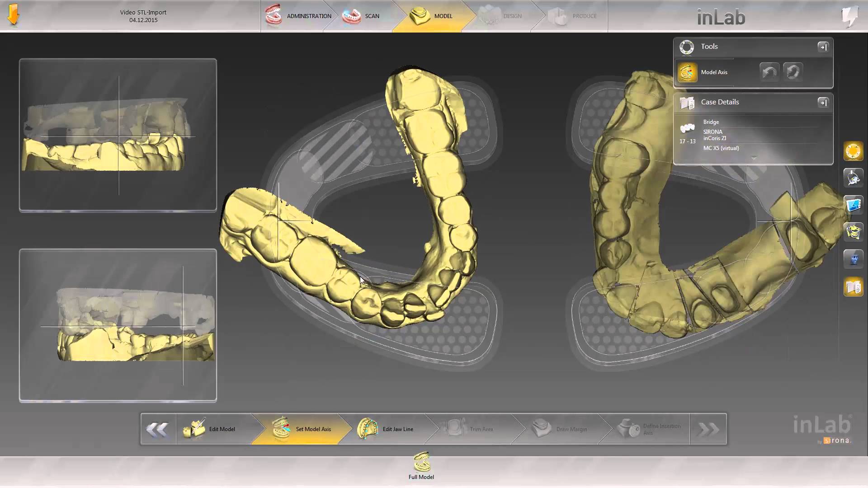This screenshot has width=868, height=488.
Task: Click the reset button beside undo
Action: (x=793, y=72)
